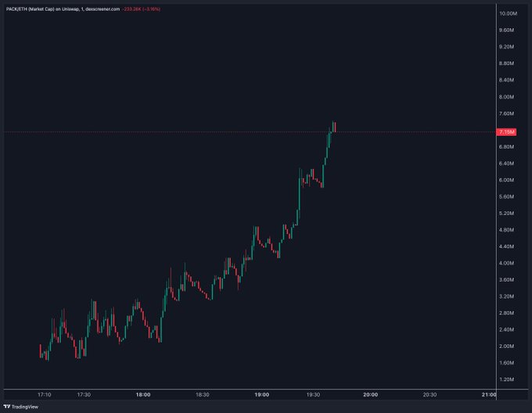This screenshot has height=413, width=532.
Task: Click the 6.80M price axis label
Action: tap(506, 147)
